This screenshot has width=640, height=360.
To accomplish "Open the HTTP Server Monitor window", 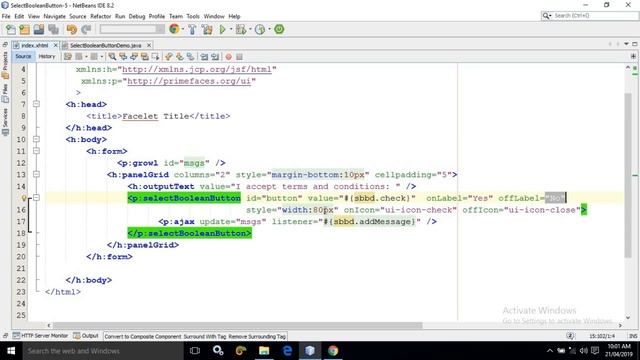I will [40, 336].
